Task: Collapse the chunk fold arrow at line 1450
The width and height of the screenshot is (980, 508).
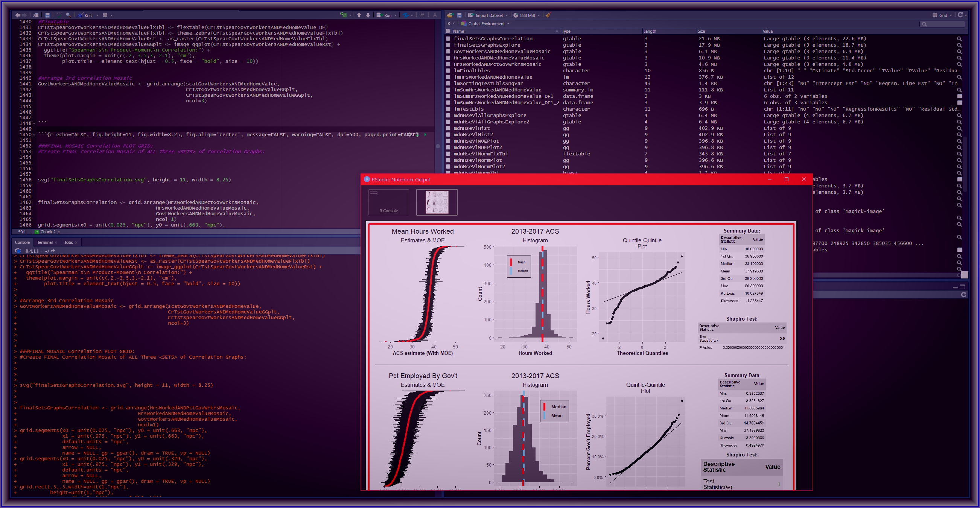Action: (x=34, y=135)
